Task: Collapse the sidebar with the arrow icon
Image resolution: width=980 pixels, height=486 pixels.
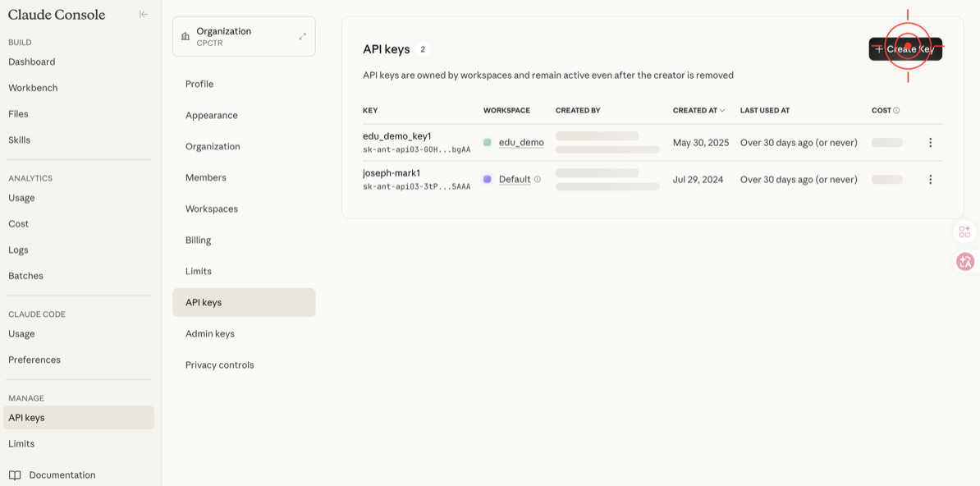Action: 144,14
